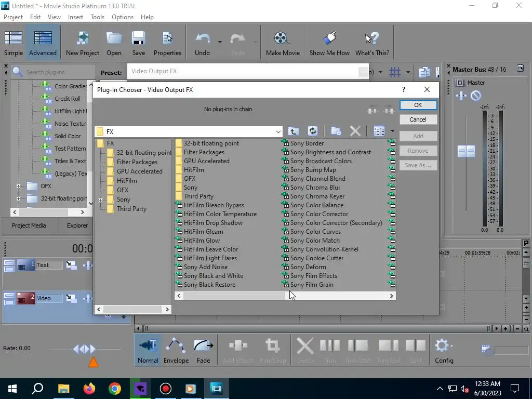
Task: Select Sony Color Curves plug-in
Action: 315,231
